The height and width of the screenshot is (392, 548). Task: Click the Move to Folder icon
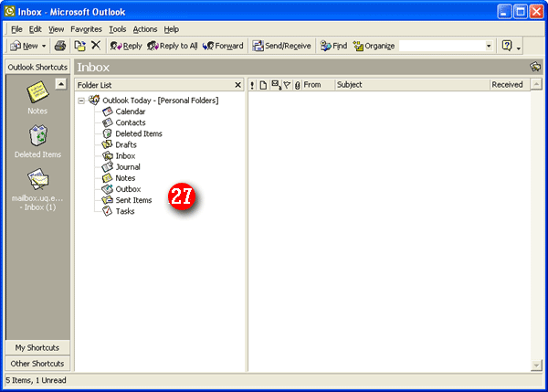[x=79, y=46]
